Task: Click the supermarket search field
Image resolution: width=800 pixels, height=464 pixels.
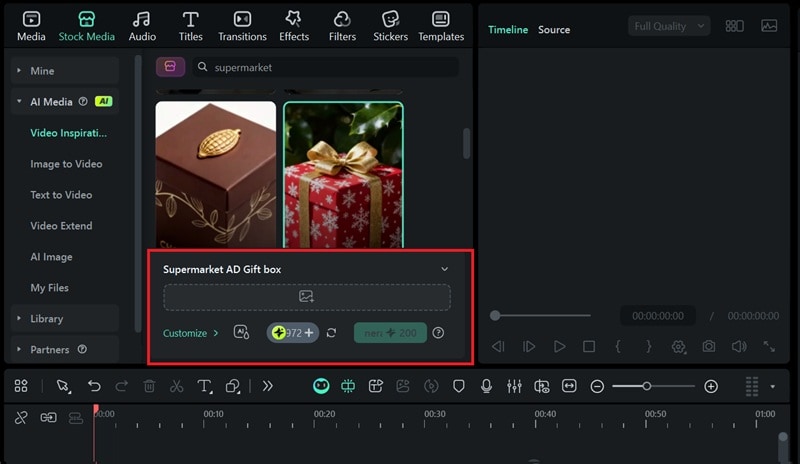Action: tap(325, 67)
